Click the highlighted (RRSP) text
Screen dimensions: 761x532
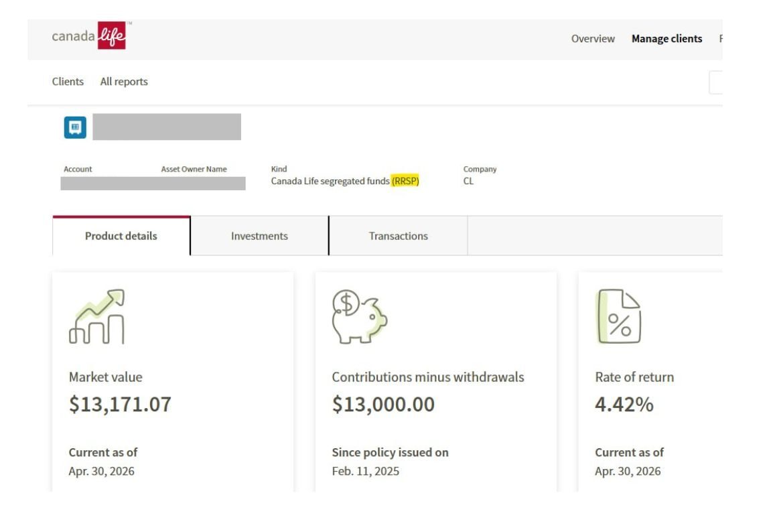pos(405,181)
